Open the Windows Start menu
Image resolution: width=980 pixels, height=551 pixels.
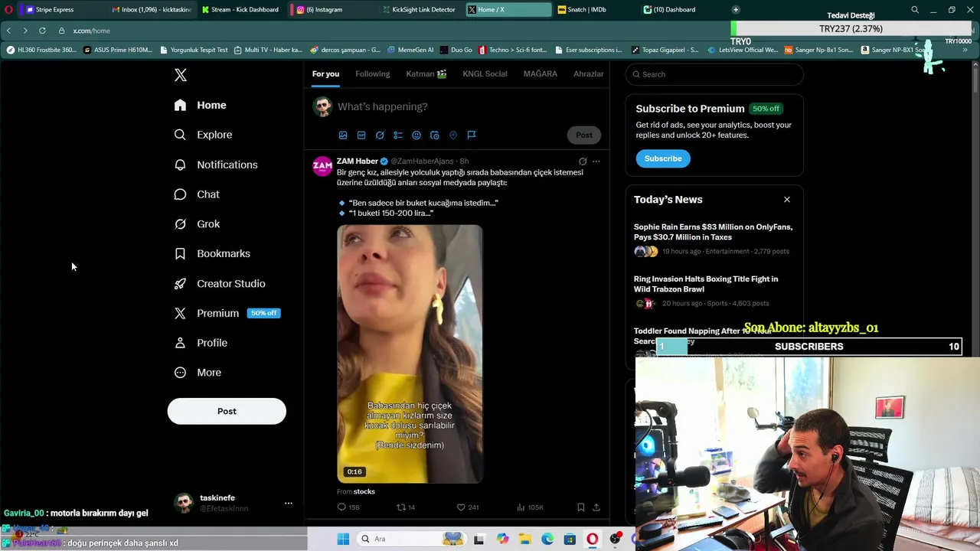[343, 539]
